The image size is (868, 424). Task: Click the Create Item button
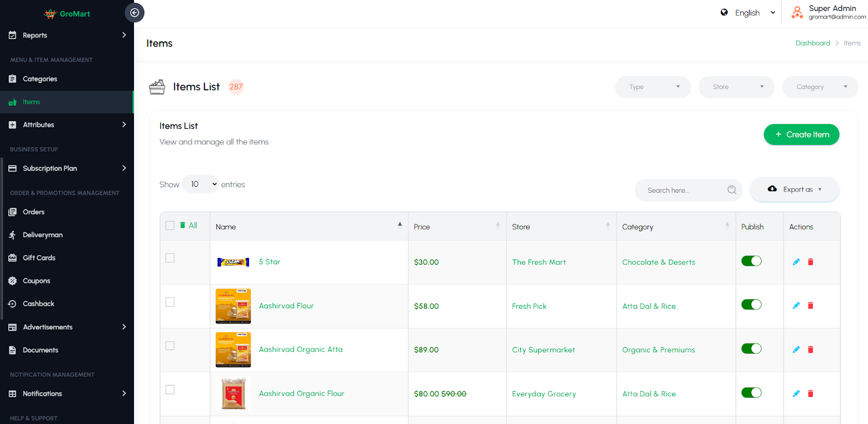point(801,135)
